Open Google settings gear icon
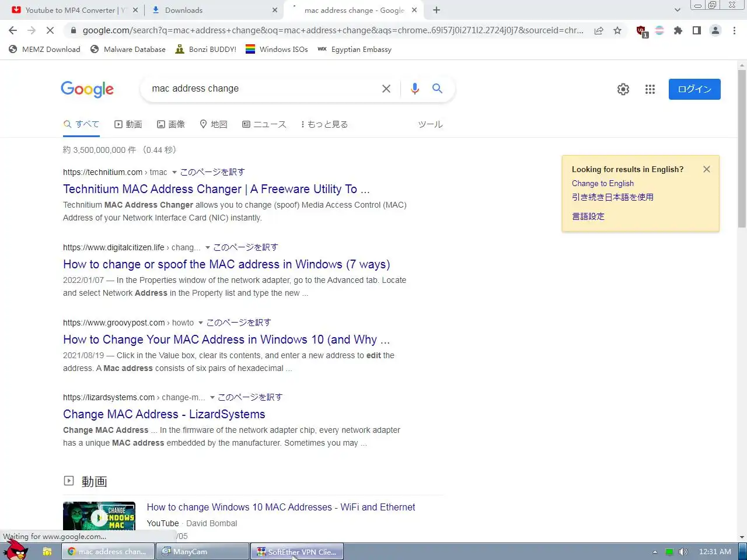 click(623, 89)
